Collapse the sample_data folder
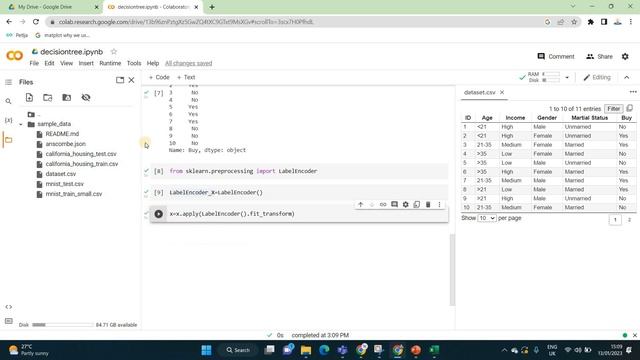 pyautogui.click(x=21, y=124)
